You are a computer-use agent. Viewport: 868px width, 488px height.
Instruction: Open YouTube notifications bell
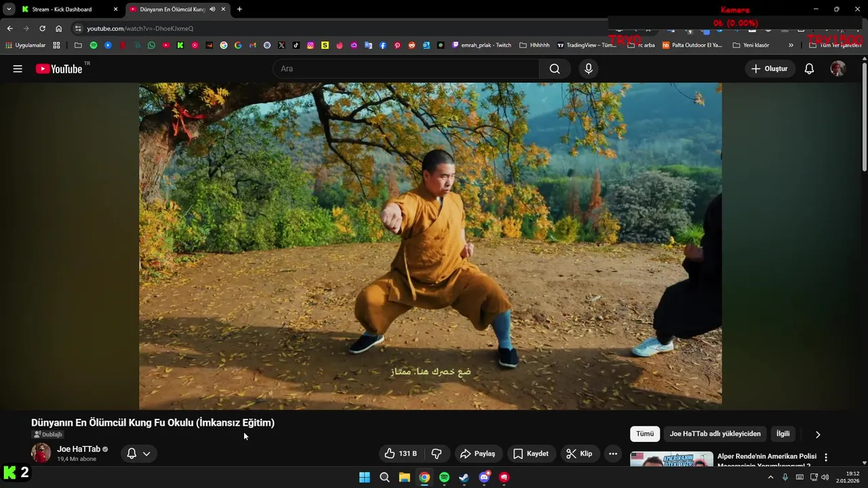click(809, 68)
